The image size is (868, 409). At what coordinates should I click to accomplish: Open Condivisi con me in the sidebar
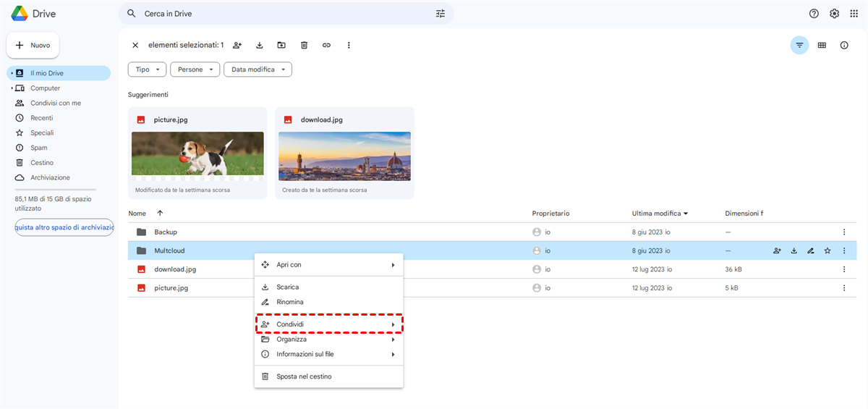56,103
